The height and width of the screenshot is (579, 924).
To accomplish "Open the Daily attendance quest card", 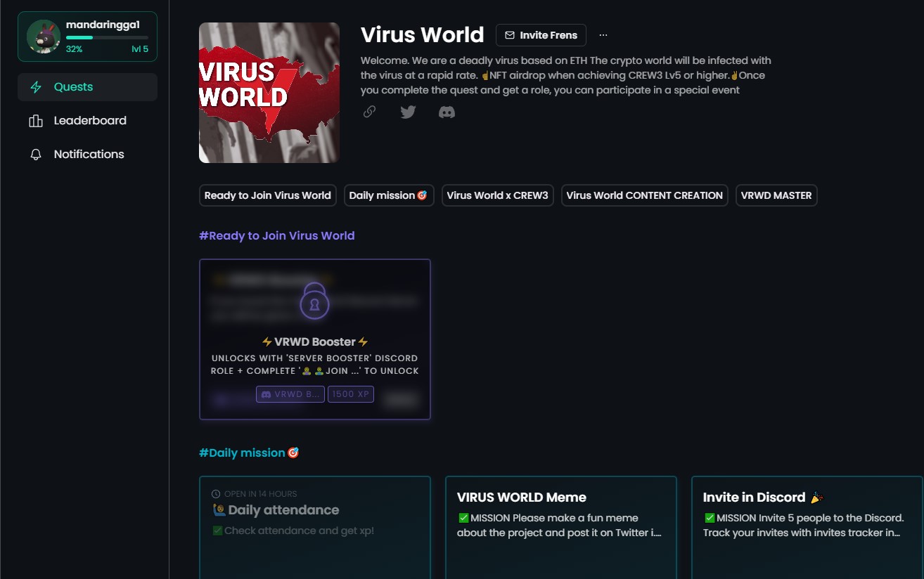I will point(315,528).
